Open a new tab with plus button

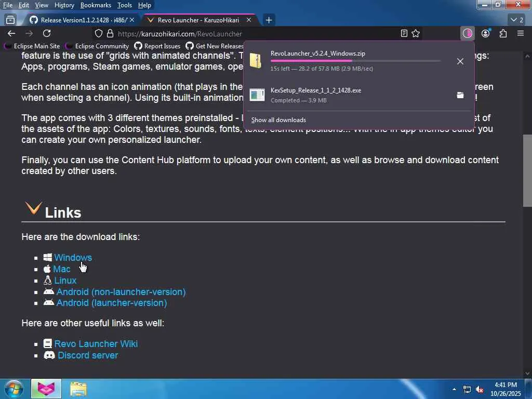tap(269, 20)
